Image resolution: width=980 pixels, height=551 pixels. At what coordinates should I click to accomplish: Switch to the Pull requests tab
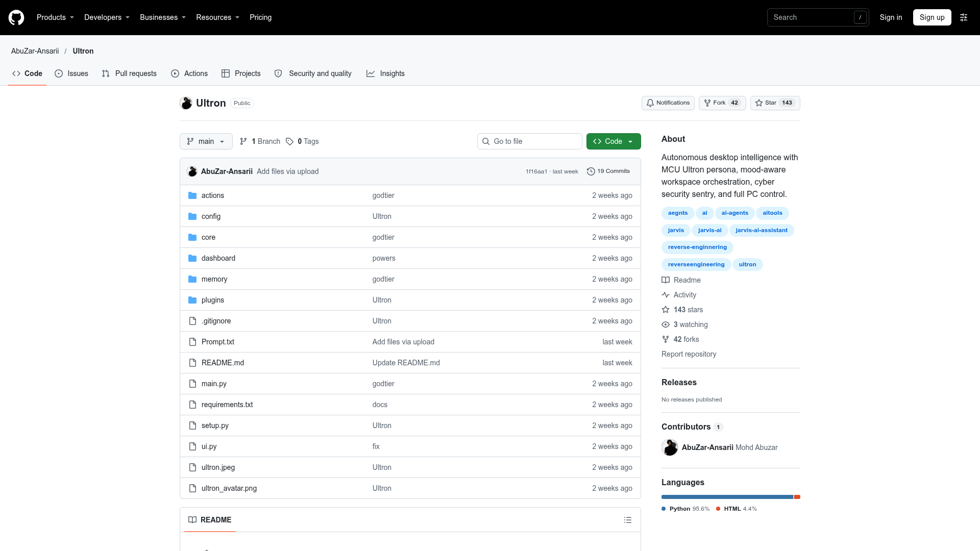pyautogui.click(x=129, y=73)
